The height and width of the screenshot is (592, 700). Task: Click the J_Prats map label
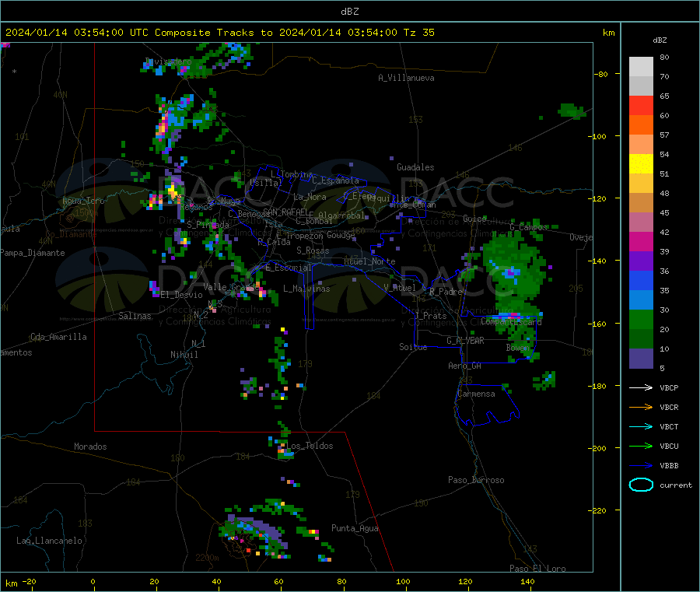[430, 316]
